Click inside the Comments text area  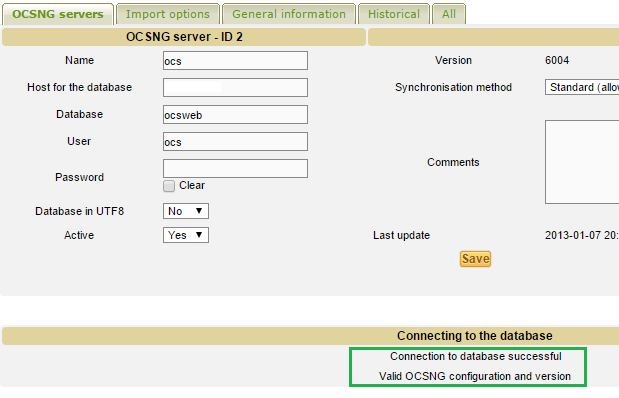(582, 162)
